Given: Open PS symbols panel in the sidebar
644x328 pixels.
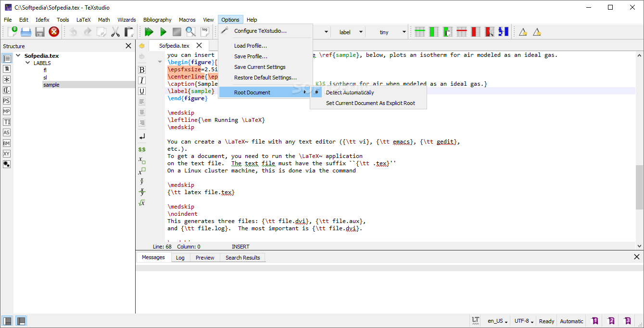Looking at the screenshot, I should [7, 101].
